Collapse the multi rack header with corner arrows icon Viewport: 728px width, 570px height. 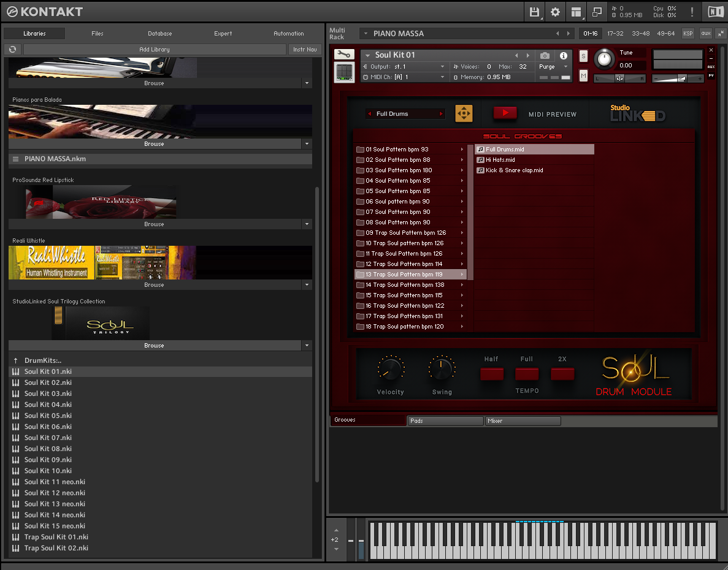[720, 33]
